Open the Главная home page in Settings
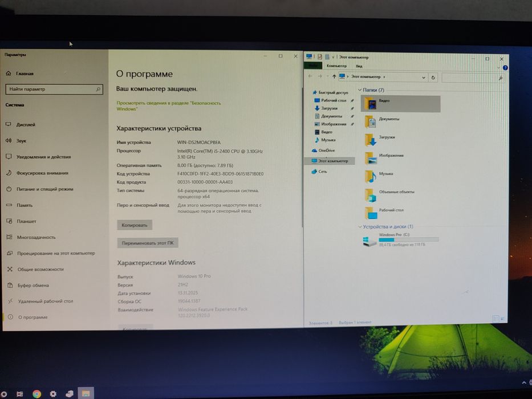Viewport: 532px width, 399px height. tap(20, 74)
